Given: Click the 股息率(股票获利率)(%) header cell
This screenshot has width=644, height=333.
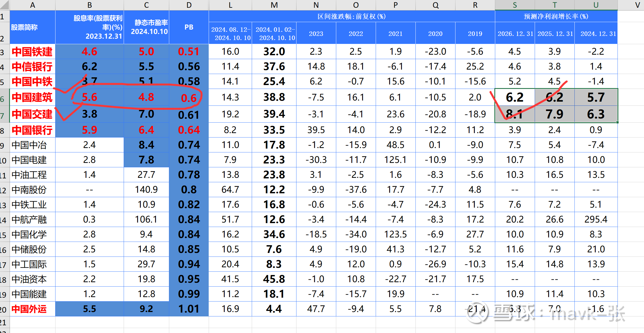Looking at the screenshot, I should tap(90, 27).
